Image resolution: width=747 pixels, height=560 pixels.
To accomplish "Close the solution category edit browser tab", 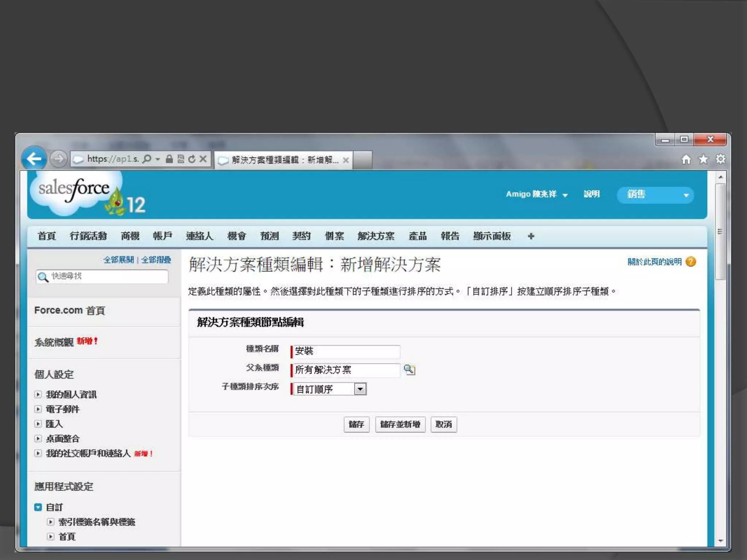I will (346, 160).
